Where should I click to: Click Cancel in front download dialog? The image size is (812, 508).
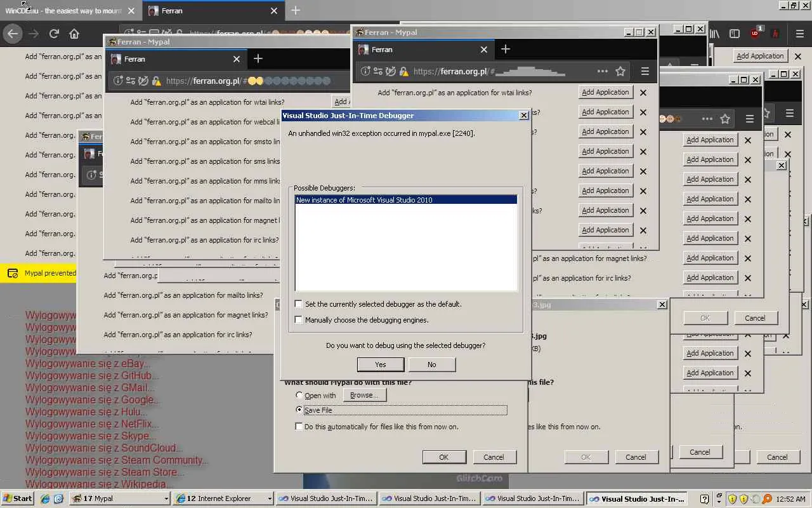494,457
